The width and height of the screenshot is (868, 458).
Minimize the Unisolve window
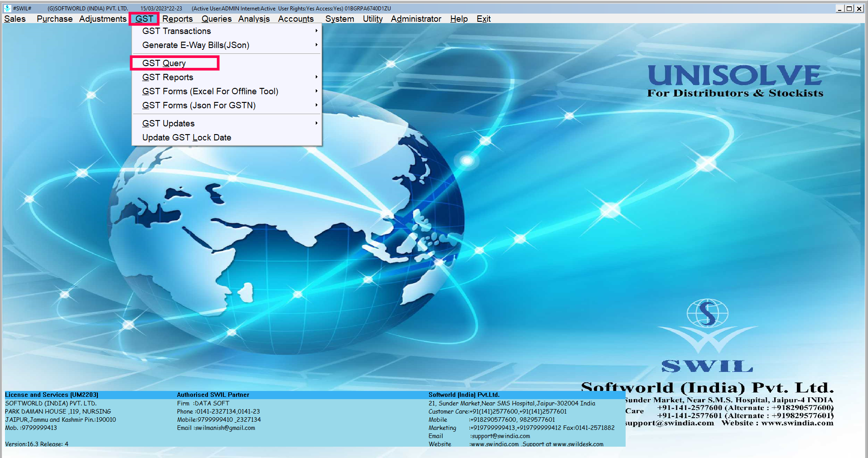pyautogui.click(x=840, y=8)
